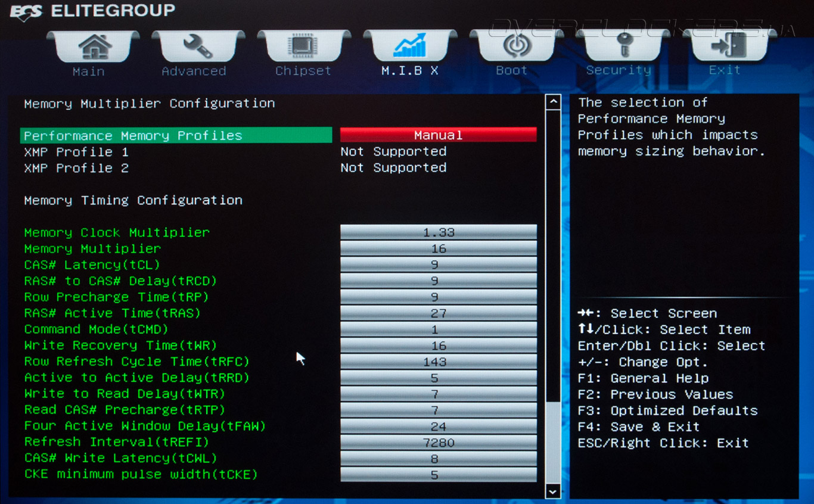This screenshot has width=814, height=504.
Task: Click the F4: Save & Exit hint
Action: pyautogui.click(x=639, y=427)
